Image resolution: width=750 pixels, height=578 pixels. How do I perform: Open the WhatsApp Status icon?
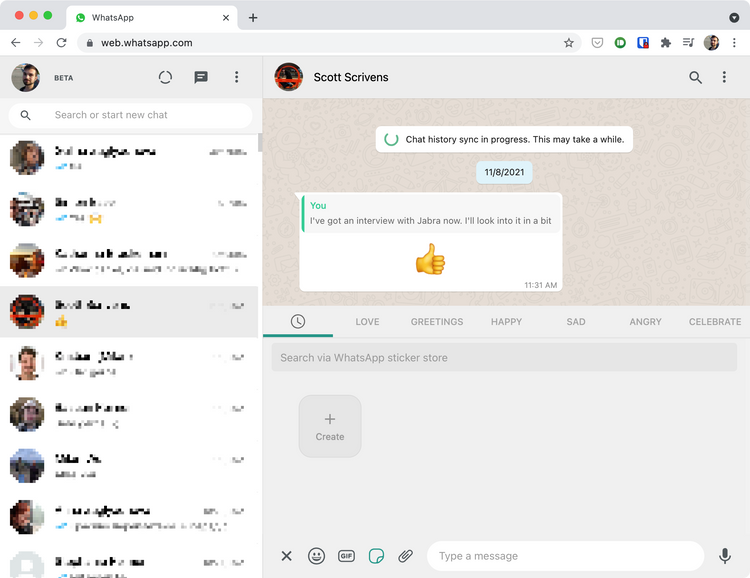(166, 77)
